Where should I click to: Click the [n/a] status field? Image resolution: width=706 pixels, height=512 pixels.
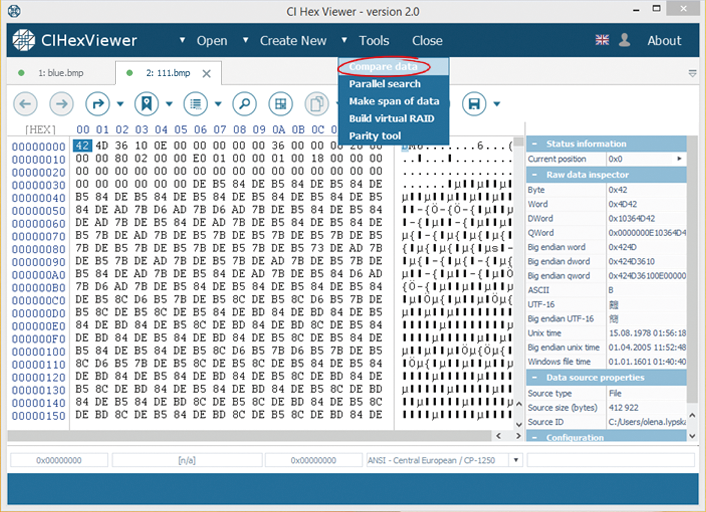[187, 460]
